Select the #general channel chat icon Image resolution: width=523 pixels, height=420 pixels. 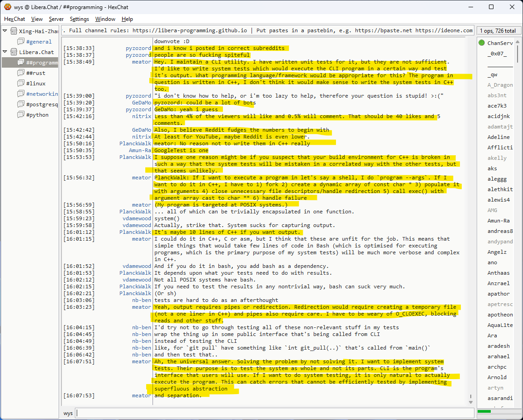click(x=20, y=42)
